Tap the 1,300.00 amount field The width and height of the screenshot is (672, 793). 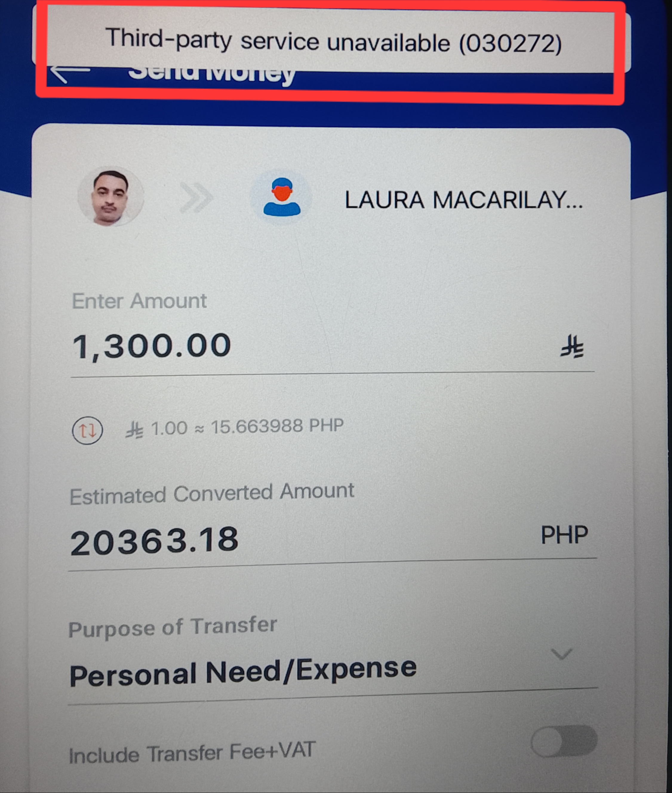[332, 346]
